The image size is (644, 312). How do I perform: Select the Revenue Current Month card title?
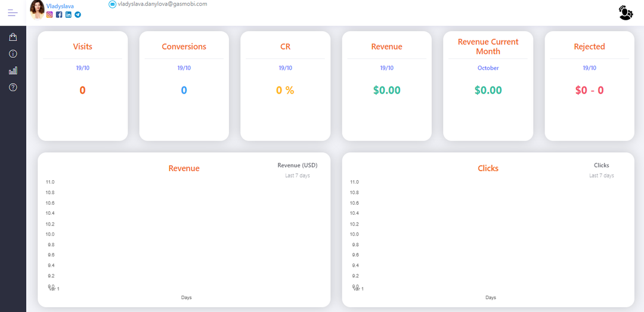pos(488,47)
